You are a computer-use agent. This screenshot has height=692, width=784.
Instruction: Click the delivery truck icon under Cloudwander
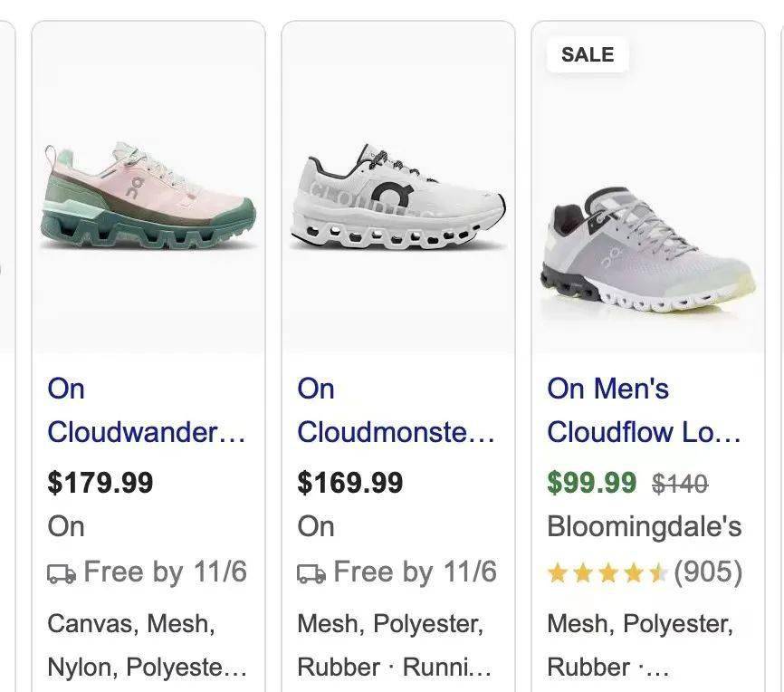tap(61, 573)
